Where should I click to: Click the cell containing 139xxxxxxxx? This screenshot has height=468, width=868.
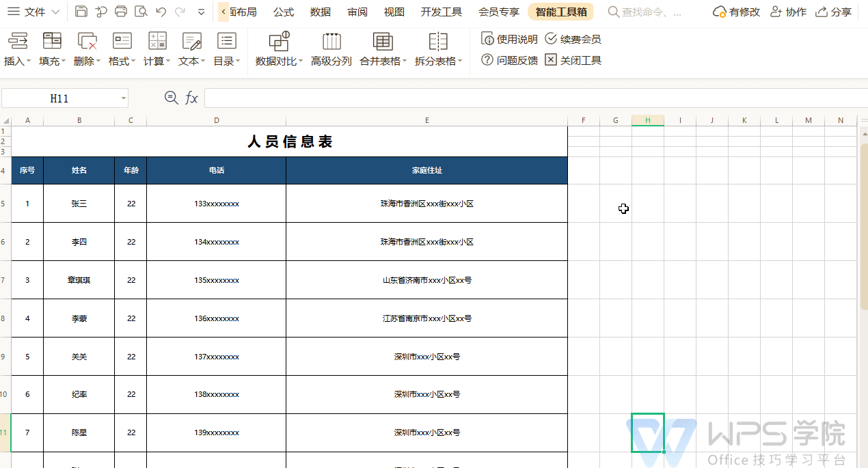pos(217,432)
